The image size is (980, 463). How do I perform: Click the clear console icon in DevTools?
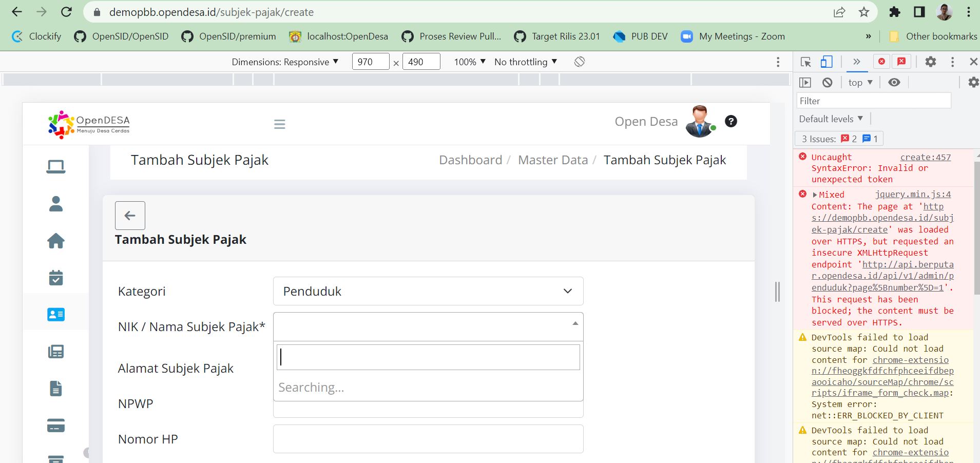(827, 82)
